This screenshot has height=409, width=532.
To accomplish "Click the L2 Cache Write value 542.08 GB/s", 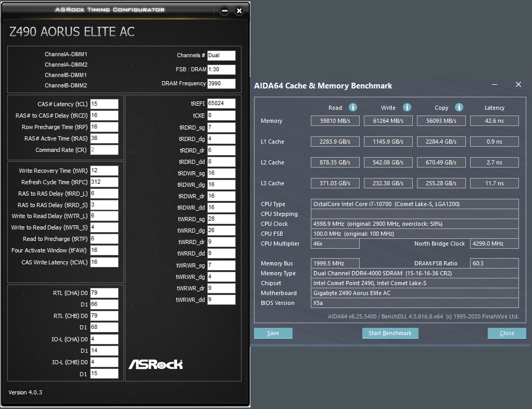I will [x=388, y=162].
